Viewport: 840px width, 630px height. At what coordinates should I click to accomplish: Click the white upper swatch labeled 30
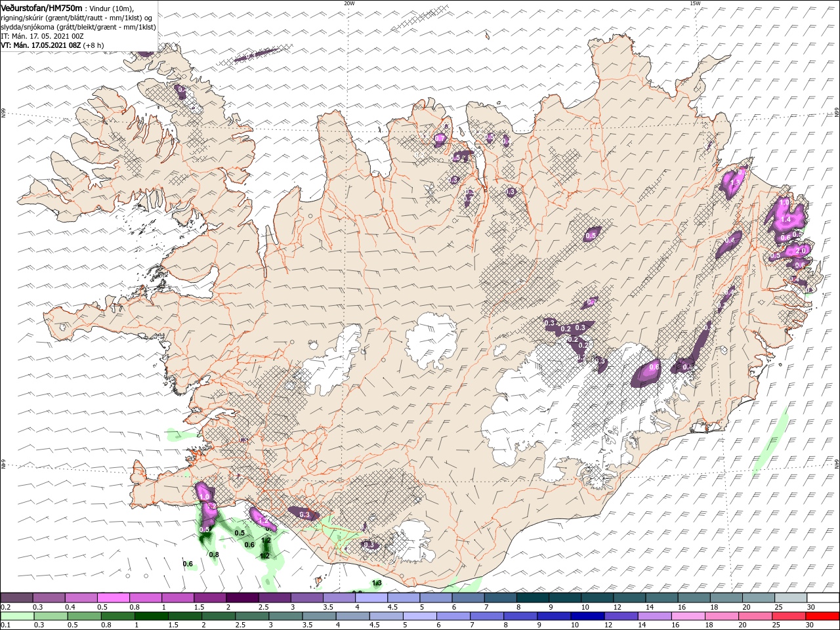coord(822,597)
